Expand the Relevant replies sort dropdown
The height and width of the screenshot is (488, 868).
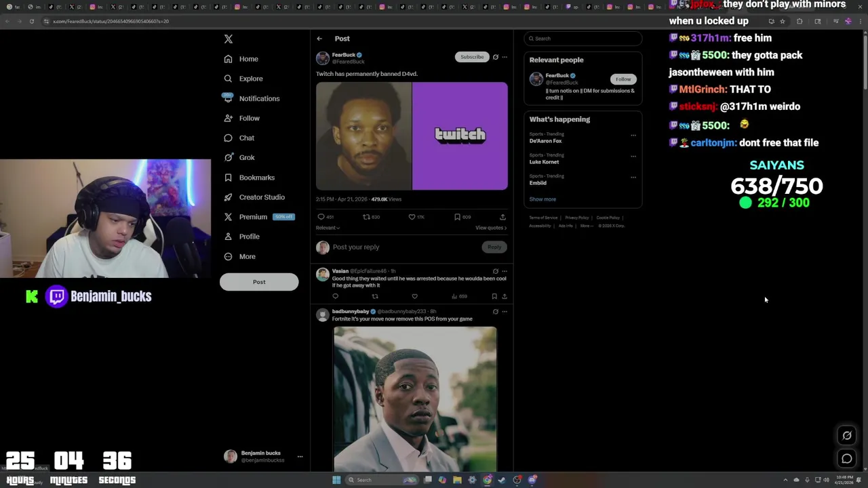[328, 228]
